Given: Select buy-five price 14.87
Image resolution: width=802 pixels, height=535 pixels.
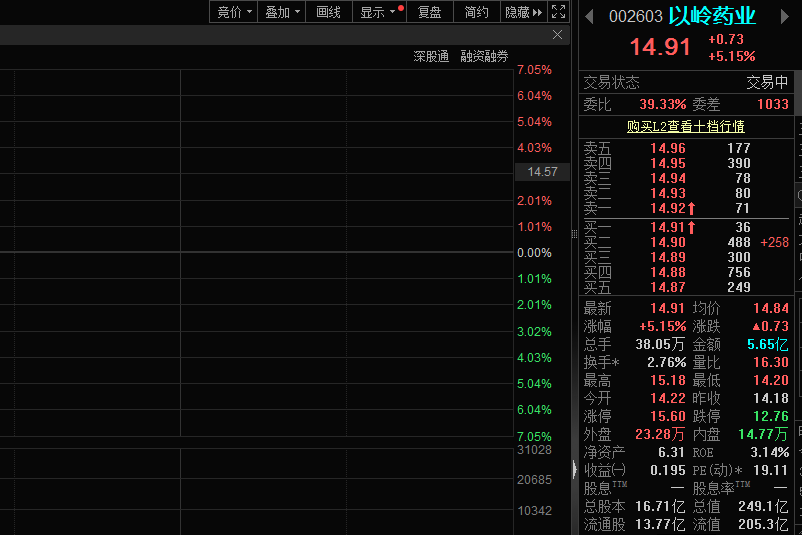Looking at the screenshot, I should (667, 287).
